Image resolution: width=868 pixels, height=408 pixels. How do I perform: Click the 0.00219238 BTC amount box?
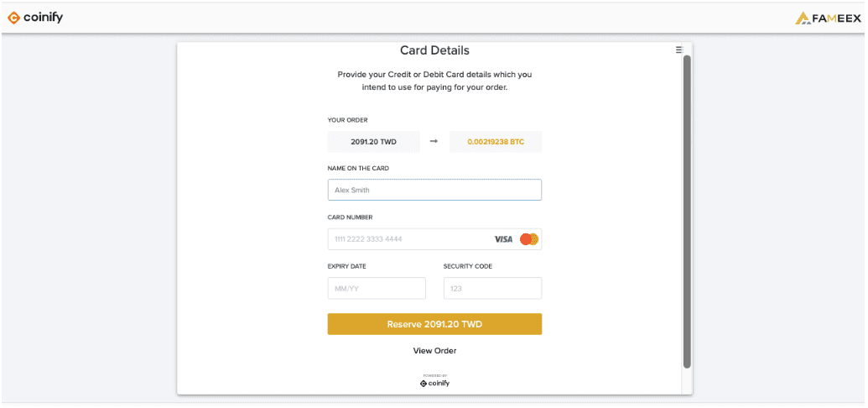coord(496,142)
